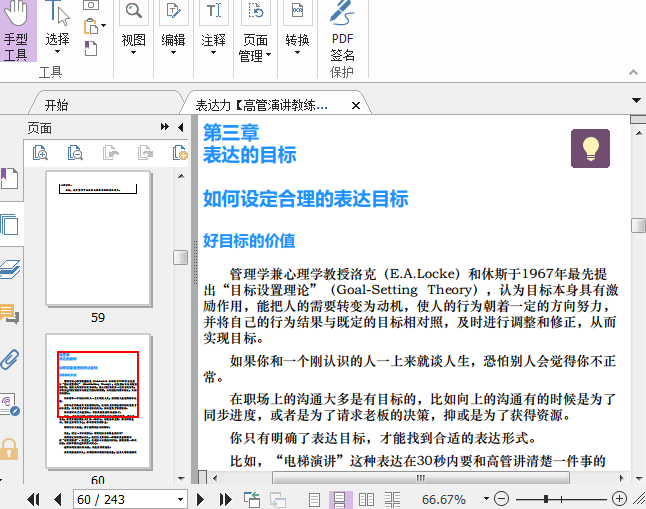Close the 表达力 document tab
This screenshot has width=646, height=509.
click(356, 106)
